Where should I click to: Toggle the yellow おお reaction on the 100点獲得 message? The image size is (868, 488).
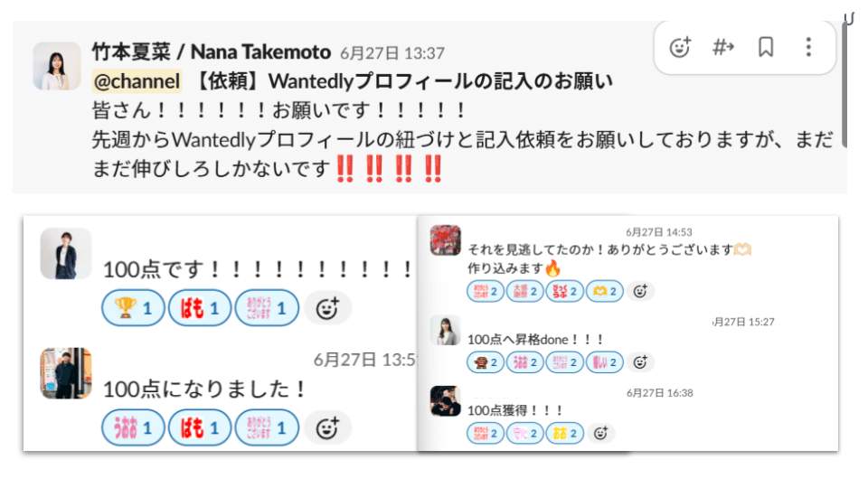point(565,433)
